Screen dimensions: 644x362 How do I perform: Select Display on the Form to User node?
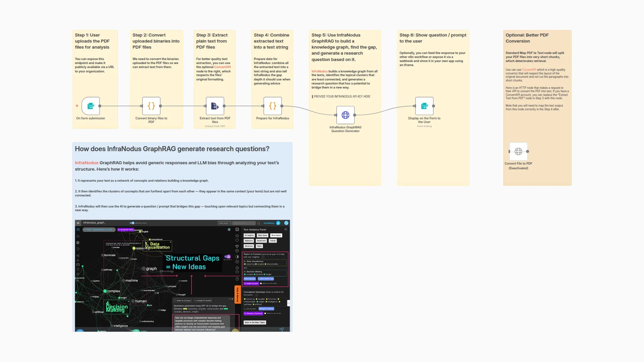[424, 106]
